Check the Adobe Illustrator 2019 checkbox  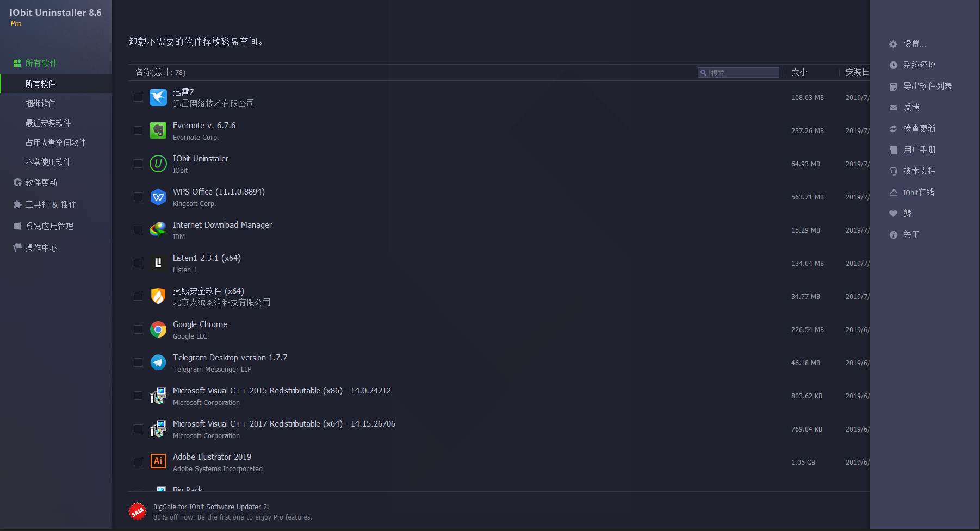click(138, 462)
